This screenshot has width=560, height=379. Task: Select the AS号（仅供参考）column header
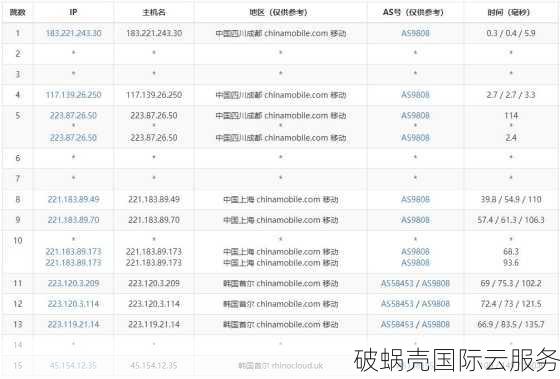(x=415, y=13)
